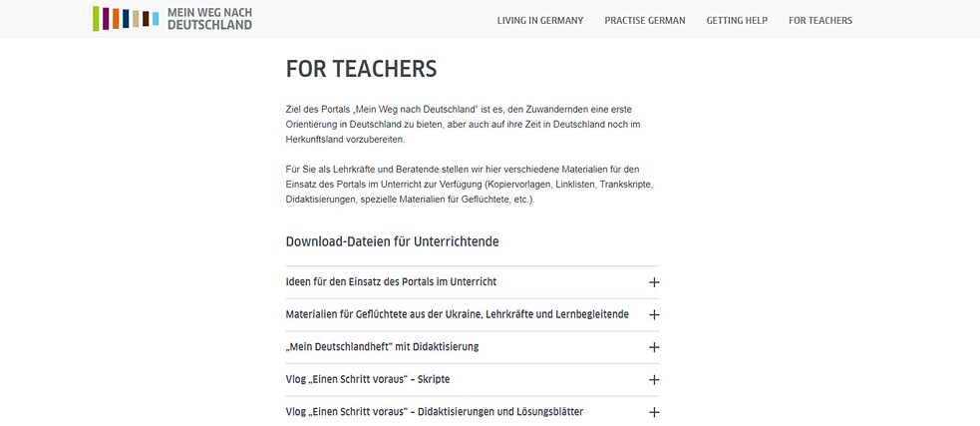Click plus icon beside 'Materialien für Geflüchtete'
Viewport: 980px width, 426px height.
[654, 315]
